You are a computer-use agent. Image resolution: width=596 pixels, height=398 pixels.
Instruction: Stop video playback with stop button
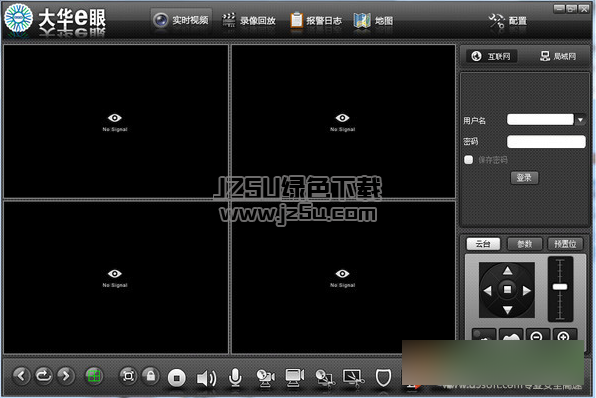click(x=177, y=378)
